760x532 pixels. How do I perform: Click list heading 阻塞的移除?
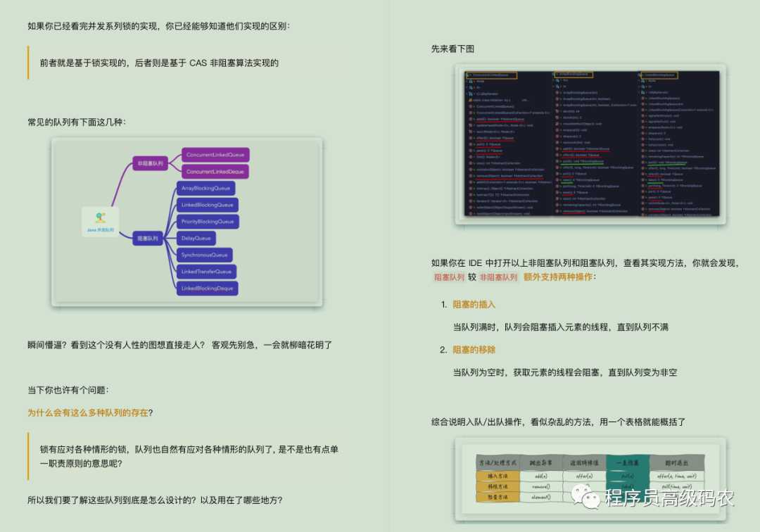click(474, 350)
